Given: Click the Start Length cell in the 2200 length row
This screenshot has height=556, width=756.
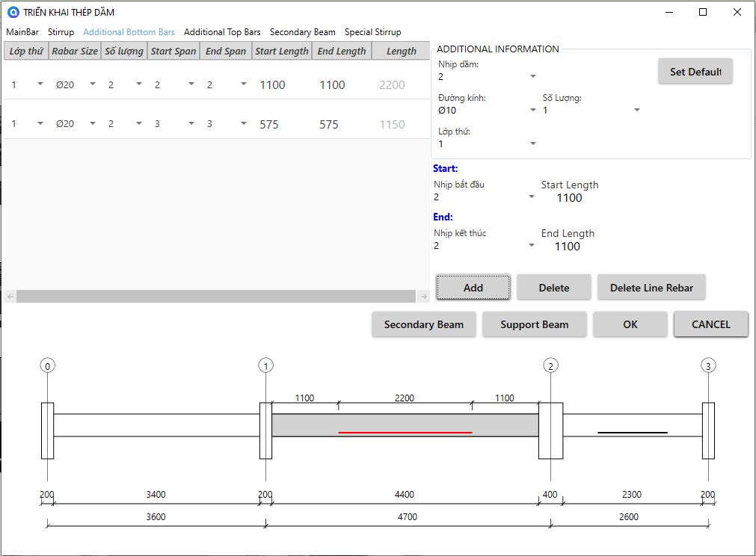Looking at the screenshot, I should click(x=272, y=84).
